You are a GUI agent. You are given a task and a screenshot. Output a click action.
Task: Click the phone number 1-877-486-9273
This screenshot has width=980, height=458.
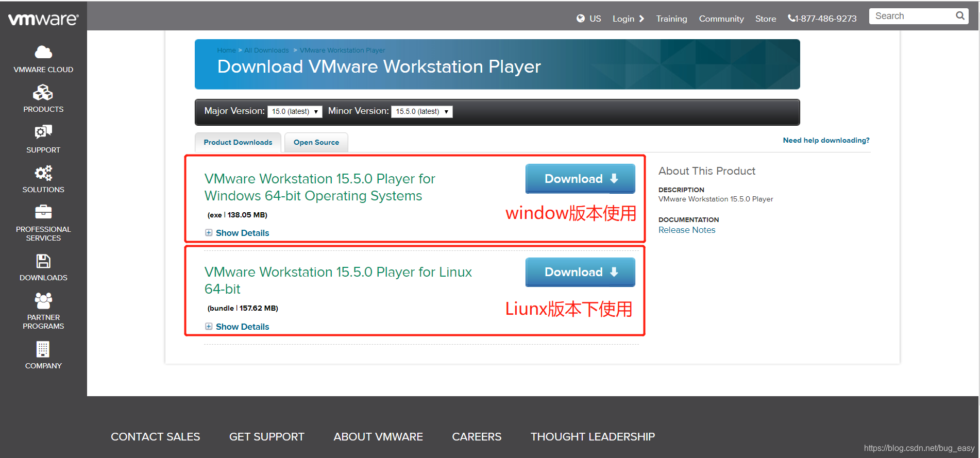coord(822,19)
